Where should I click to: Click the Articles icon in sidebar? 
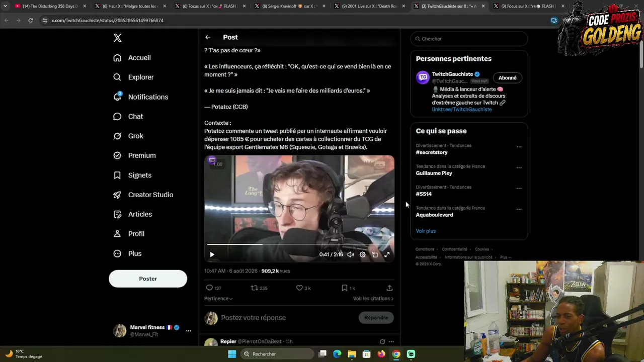coord(117,215)
